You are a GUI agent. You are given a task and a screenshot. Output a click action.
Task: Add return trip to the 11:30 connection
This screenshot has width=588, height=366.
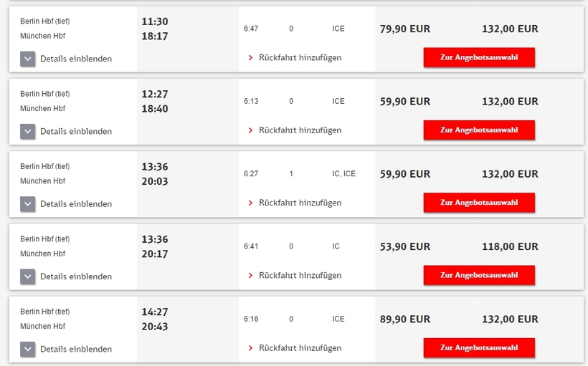[295, 58]
